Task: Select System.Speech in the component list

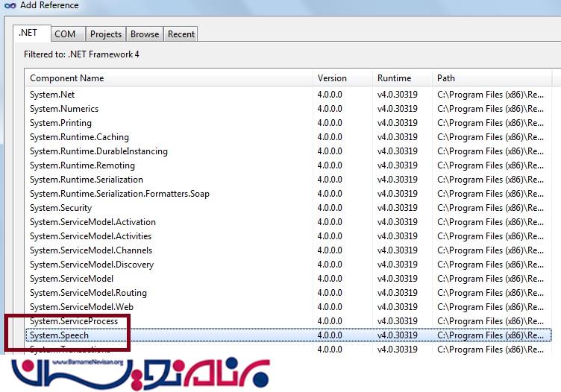Action: pyautogui.click(x=60, y=335)
